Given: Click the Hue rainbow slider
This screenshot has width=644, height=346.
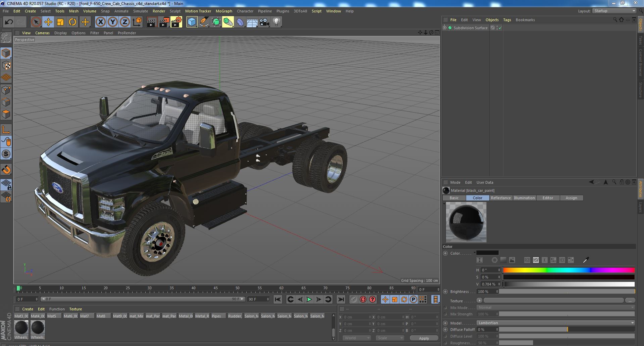Looking at the screenshot, I should point(569,270).
